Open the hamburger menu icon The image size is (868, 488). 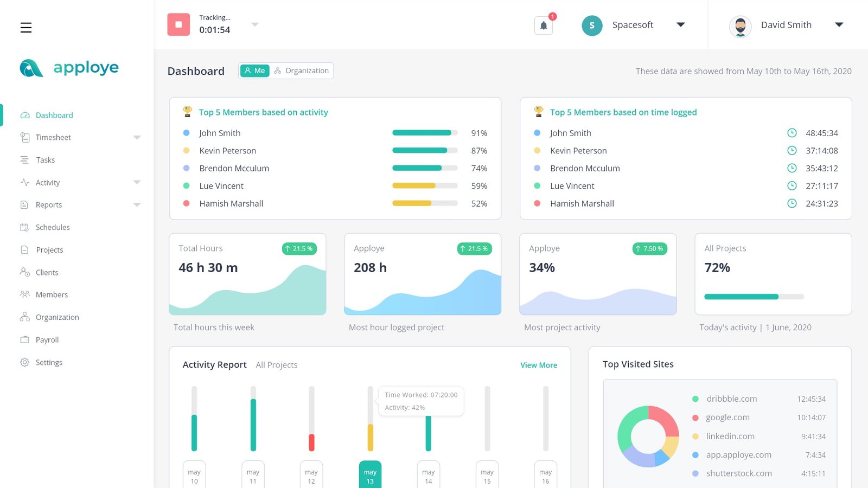pos(26,28)
